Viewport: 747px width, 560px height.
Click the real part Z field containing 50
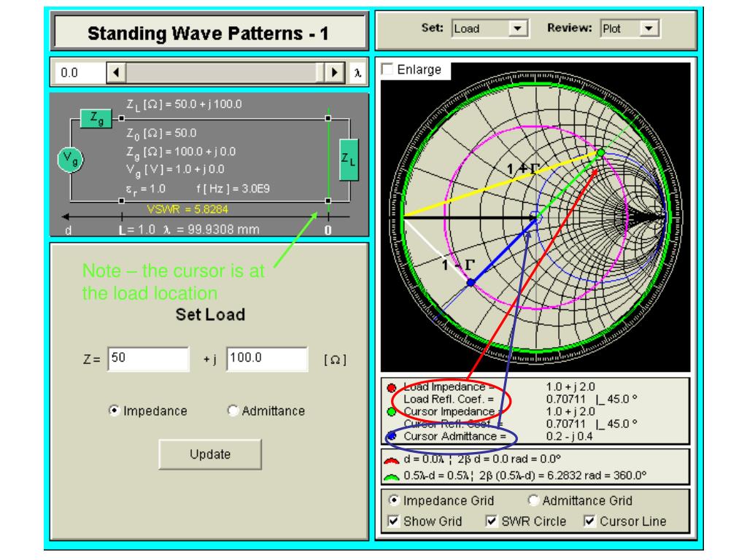point(148,359)
